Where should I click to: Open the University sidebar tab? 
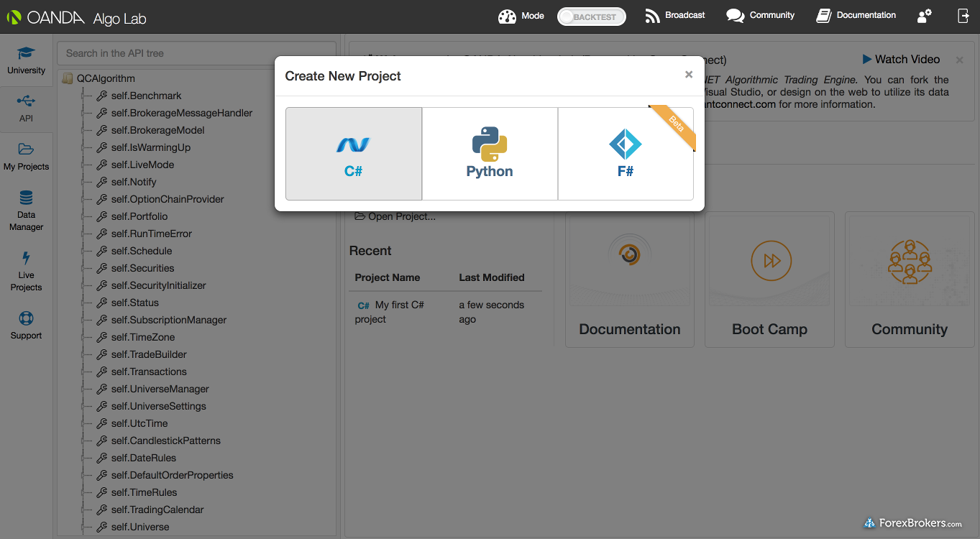click(x=27, y=61)
